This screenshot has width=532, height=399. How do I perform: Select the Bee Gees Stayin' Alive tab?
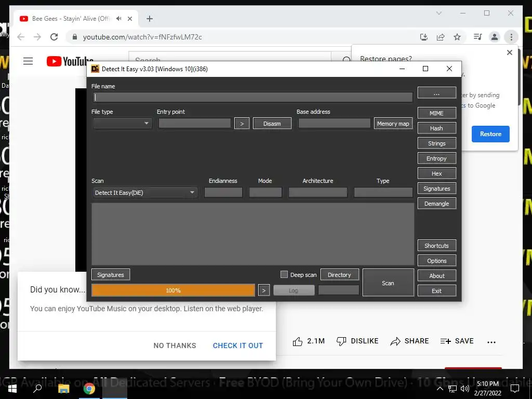point(76,19)
